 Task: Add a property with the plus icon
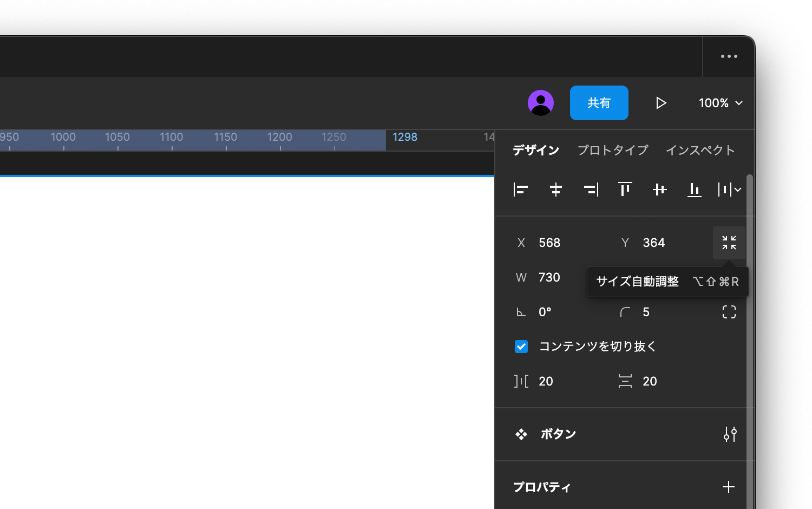pos(729,487)
